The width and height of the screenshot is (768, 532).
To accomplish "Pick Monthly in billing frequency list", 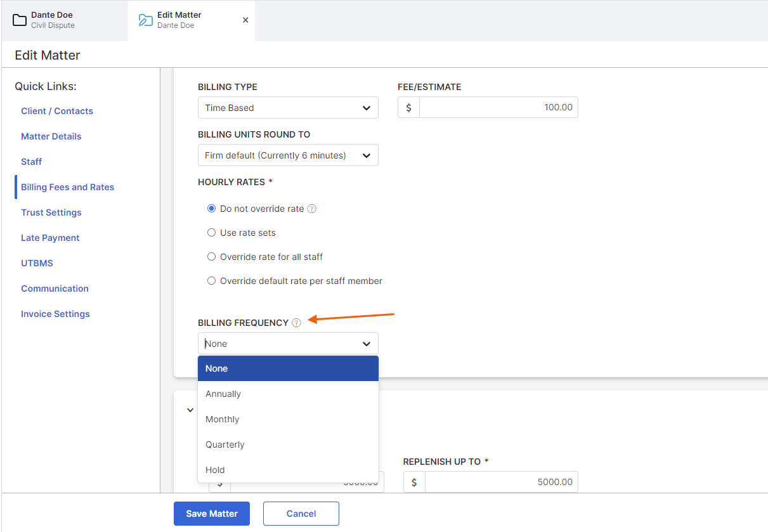I will (x=288, y=419).
